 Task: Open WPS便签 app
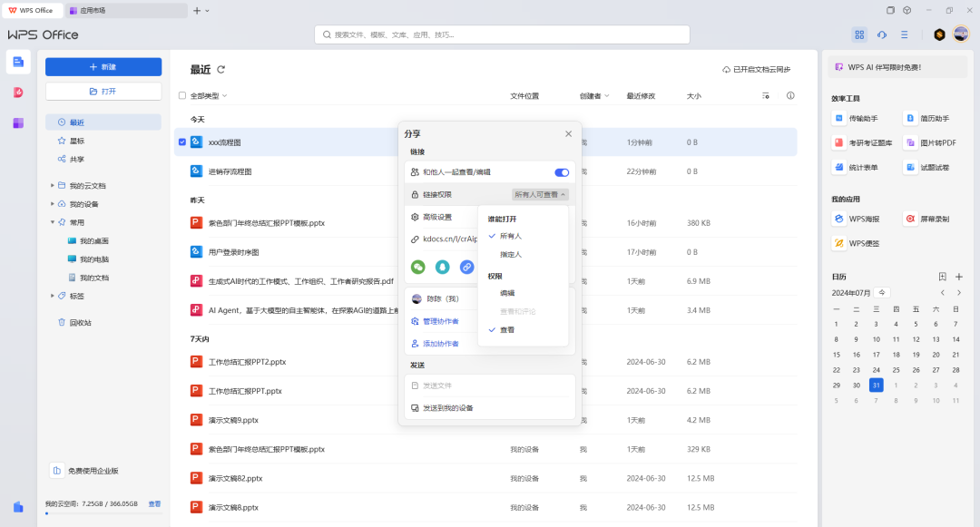pyautogui.click(x=857, y=243)
